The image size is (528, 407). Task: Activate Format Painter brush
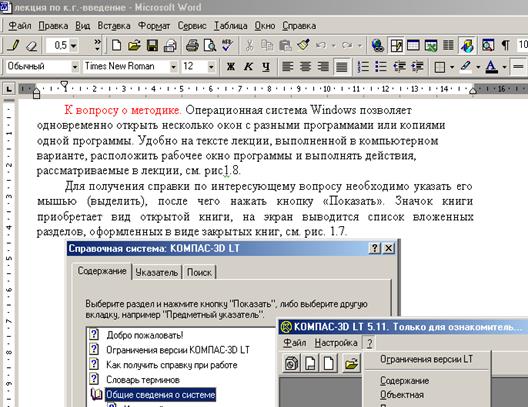pos(303,45)
